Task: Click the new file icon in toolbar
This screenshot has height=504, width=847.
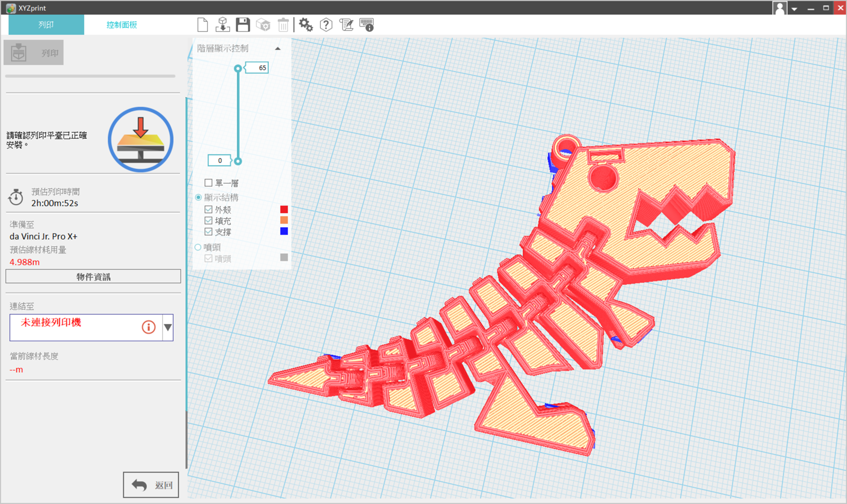Action: tap(202, 25)
